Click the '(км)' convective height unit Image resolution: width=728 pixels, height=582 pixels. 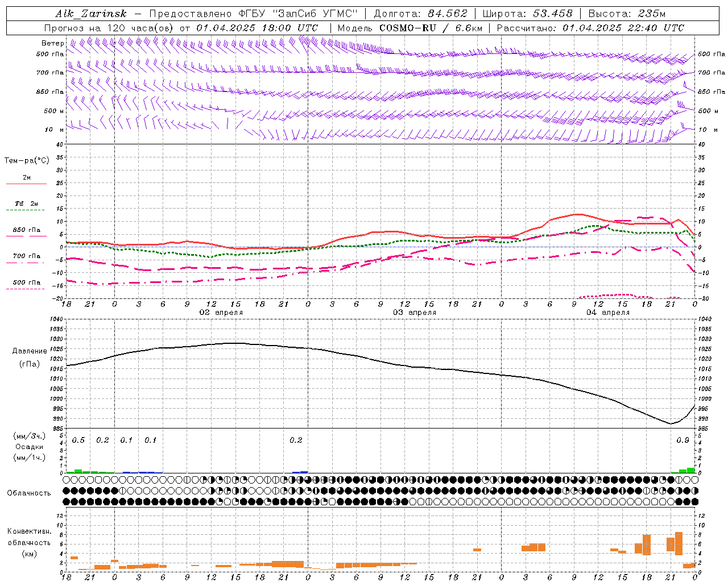point(29,554)
